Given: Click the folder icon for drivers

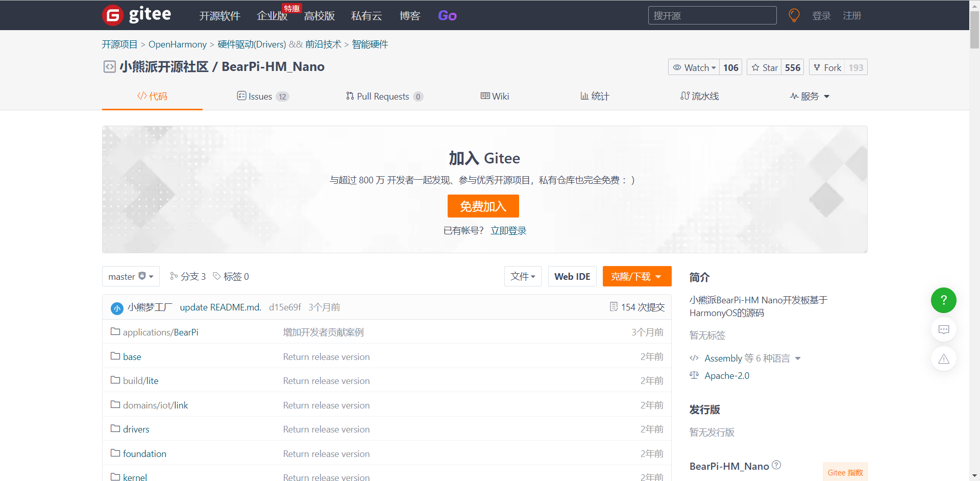Looking at the screenshot, I should coord(115,428).
